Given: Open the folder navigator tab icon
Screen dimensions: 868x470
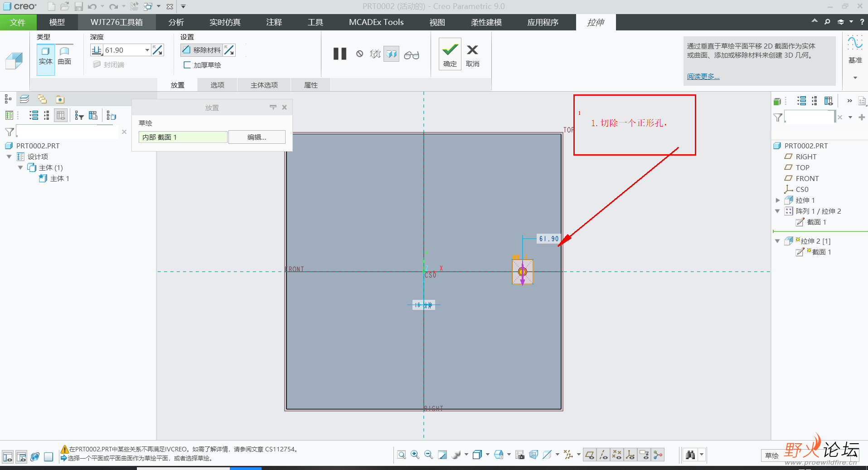Looking at the screenshot, I should coord(42,99).
